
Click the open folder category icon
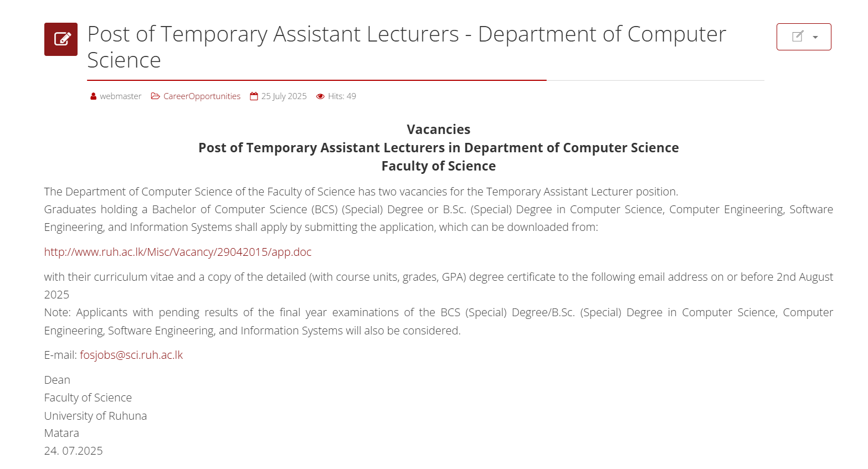click(156, 96)
